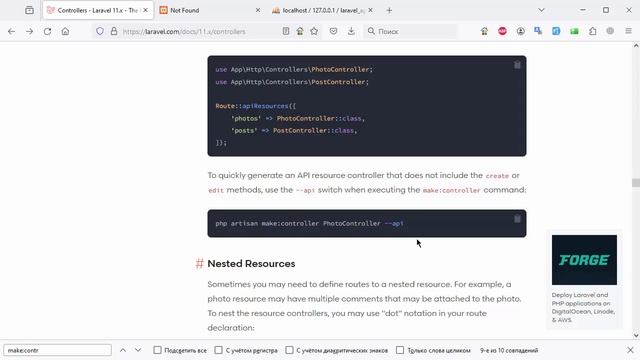Screen dimensions: 640x360
Task: Switch to Controllers Laravel 11.x tab
Action: [x=98, y=10]
